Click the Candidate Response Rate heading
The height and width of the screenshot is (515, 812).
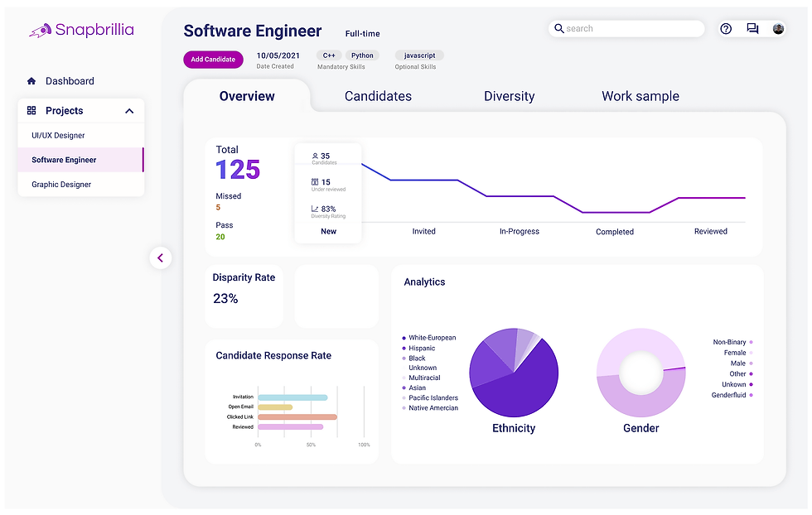tap(273, 355)
